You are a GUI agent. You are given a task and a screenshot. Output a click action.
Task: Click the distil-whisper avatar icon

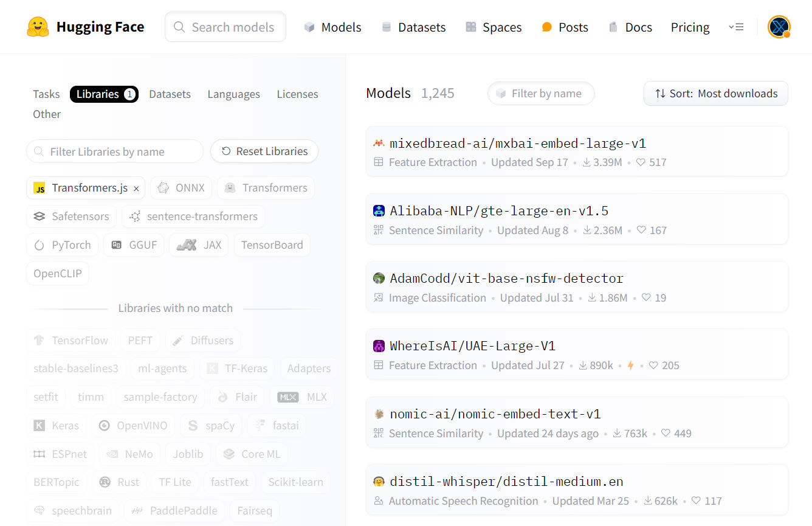pos(379,482)
